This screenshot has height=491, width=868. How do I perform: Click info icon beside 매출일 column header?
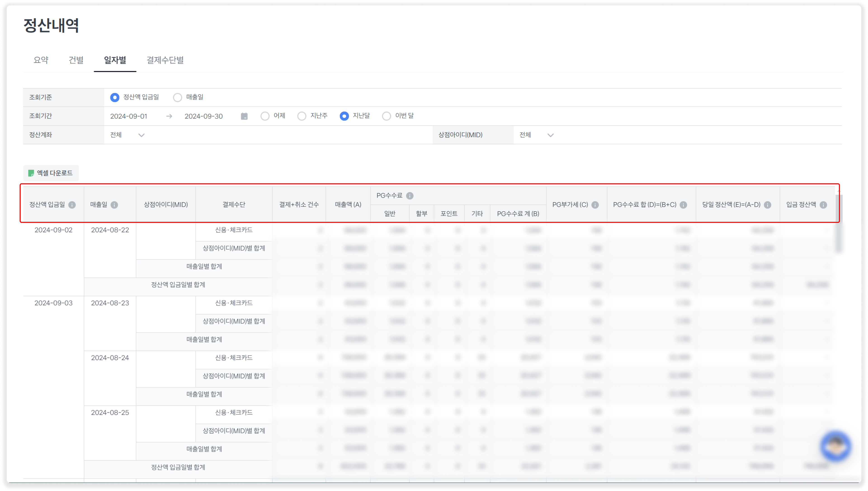pyautogui.click(x=114, y=205)
